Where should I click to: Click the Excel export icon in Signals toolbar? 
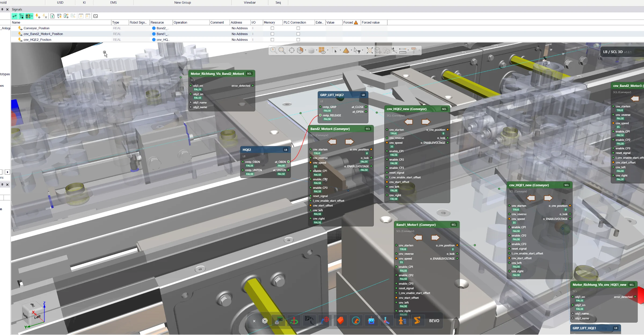tap(52, 16)
